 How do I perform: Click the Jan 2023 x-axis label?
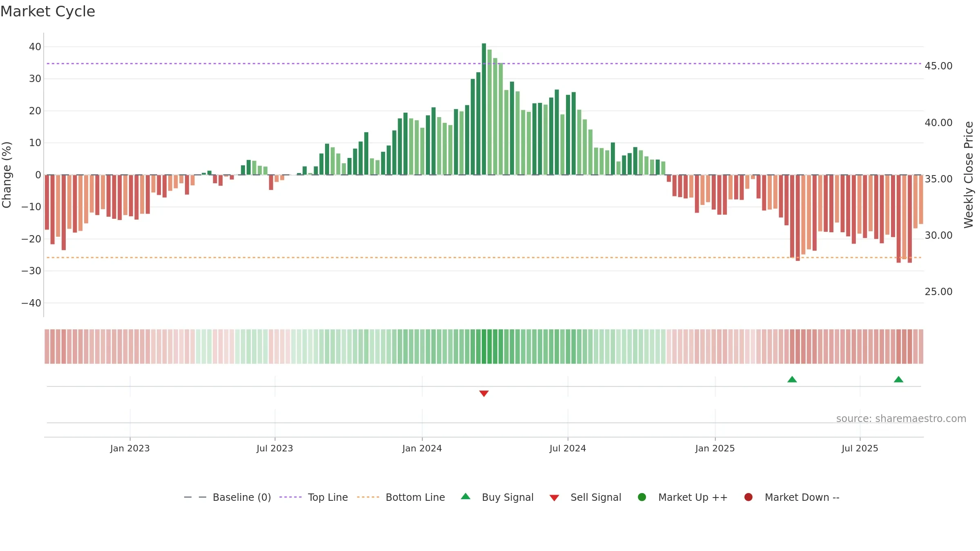[x=130, y=449]
